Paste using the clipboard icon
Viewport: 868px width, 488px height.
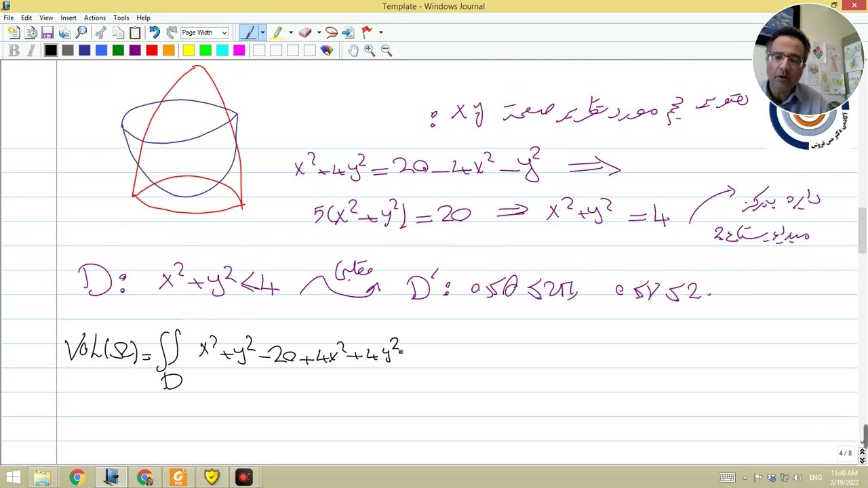pos(135,33)
